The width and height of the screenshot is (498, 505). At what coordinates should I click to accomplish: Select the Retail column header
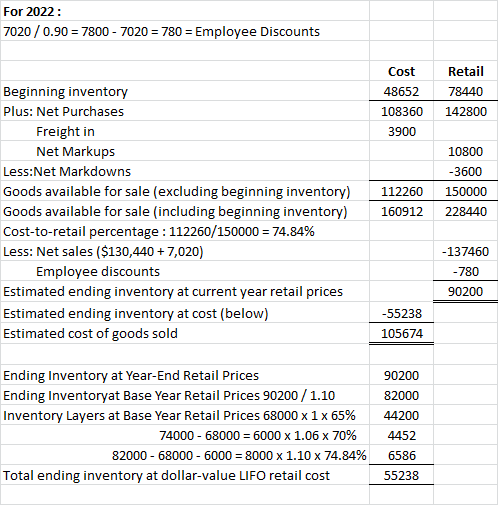coord(466,72)
